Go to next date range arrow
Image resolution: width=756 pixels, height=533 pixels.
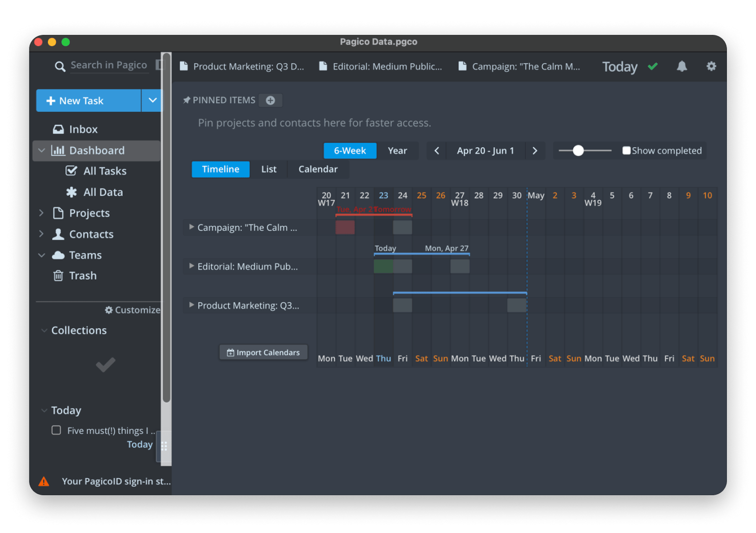535,151
